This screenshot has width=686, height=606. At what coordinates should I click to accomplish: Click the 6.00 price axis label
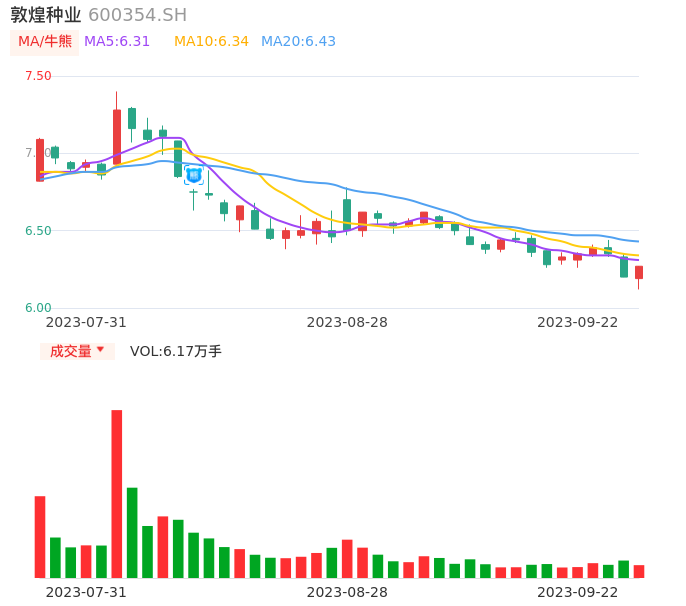(38, 308)
